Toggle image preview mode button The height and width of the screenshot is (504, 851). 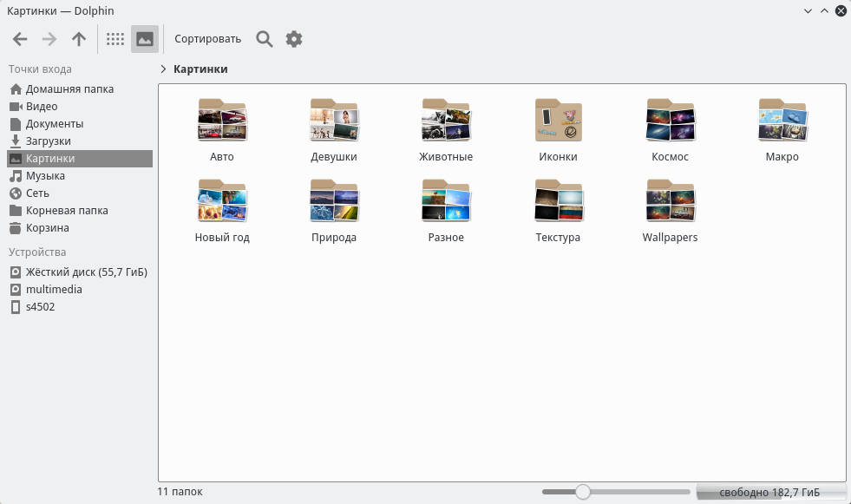pyautogui.click(x=144, y=39)
